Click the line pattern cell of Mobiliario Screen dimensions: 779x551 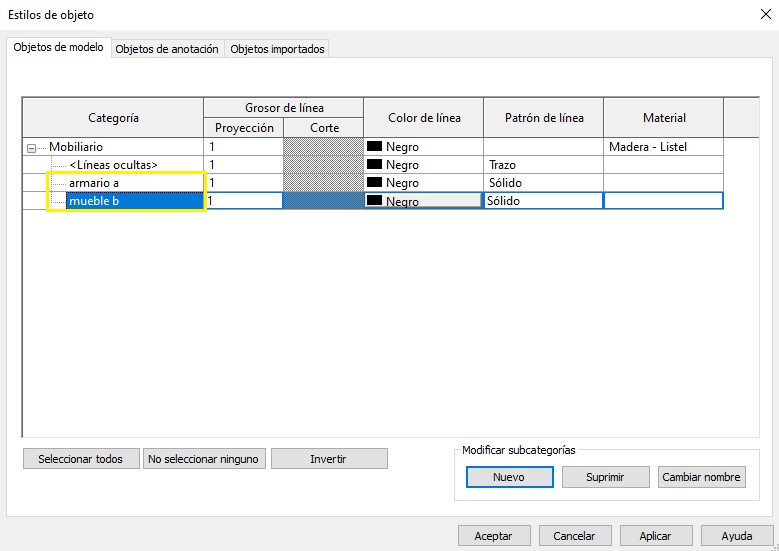[544, 147]
